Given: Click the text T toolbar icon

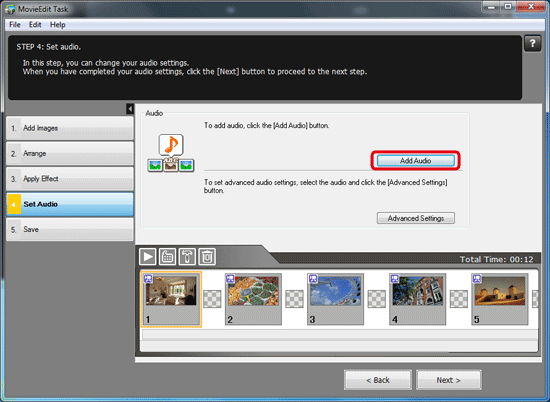Looking at the screenshot, I should [x=187, y=256].
